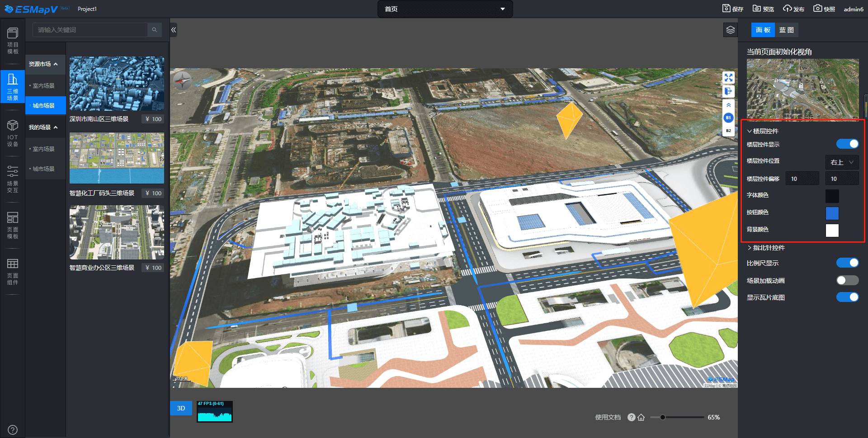Enable the 场景加载动画 switch

(847, 280)
